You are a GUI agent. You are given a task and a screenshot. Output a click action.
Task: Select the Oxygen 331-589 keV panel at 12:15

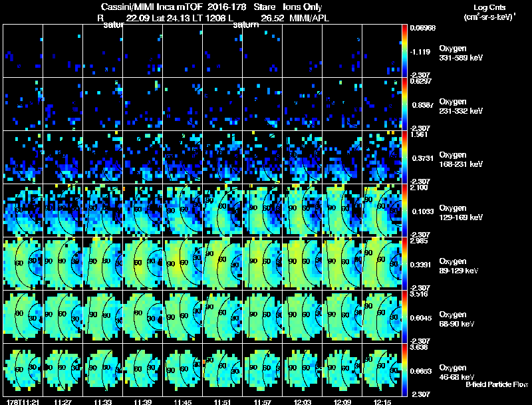pos(382,51)
